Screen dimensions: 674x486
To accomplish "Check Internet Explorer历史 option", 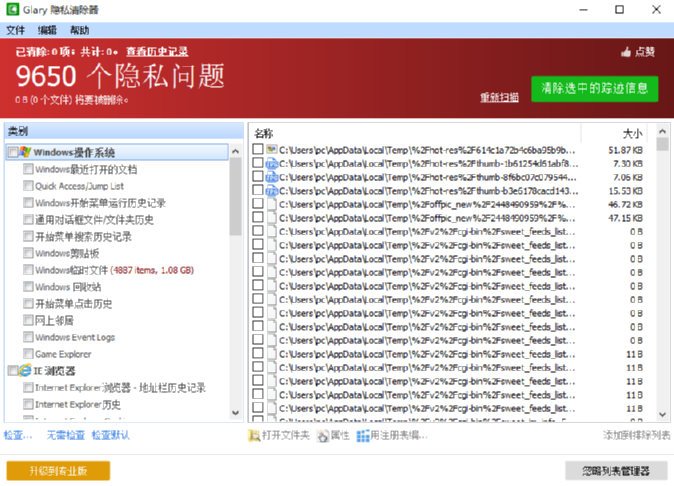I will coord(28,404).
